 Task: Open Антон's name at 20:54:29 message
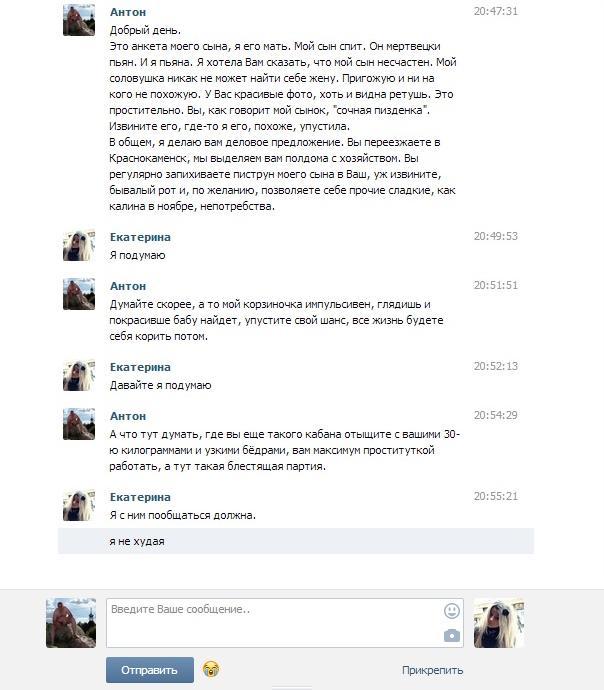(128, 416)
